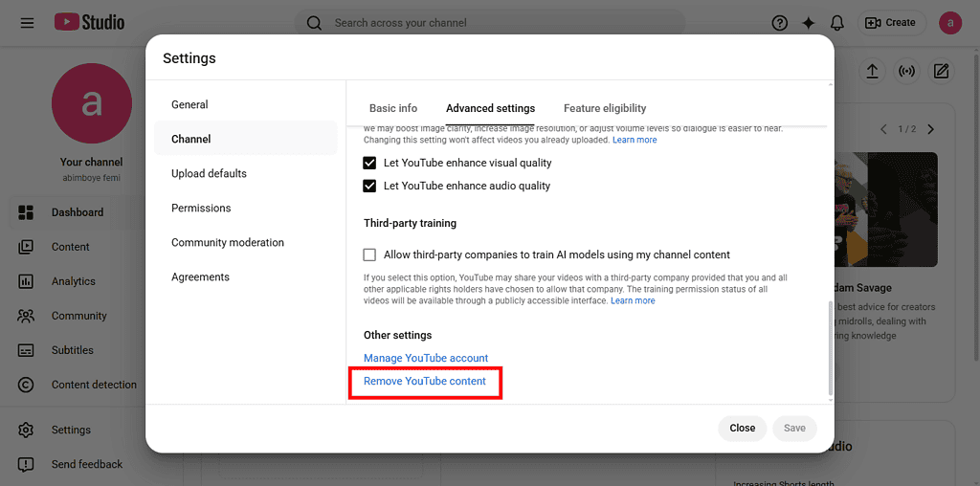Viewport: 980px width, 486px height.
Task: Go to next card with right chevron
Action: [930, 129]
